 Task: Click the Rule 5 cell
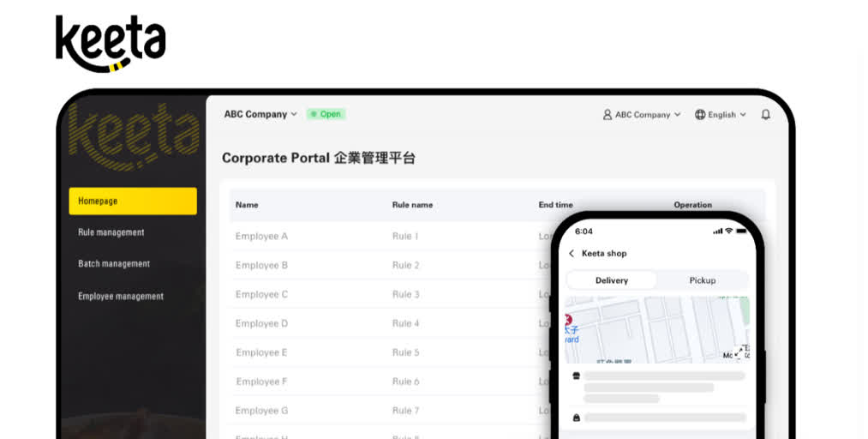tap(406, 352)
